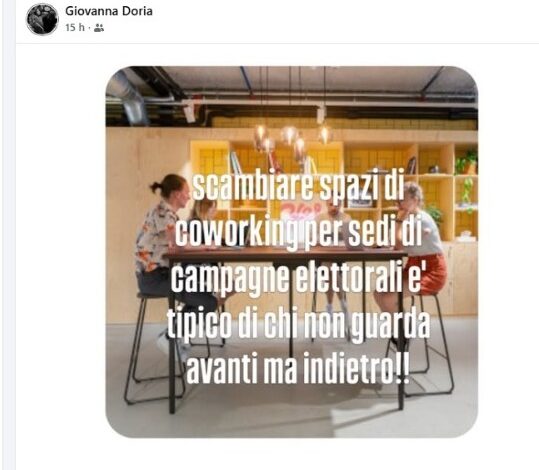The image size is (539, 470).
Task: Click the 'campagne elettorali e'' text line
Action: pos(296,278)
